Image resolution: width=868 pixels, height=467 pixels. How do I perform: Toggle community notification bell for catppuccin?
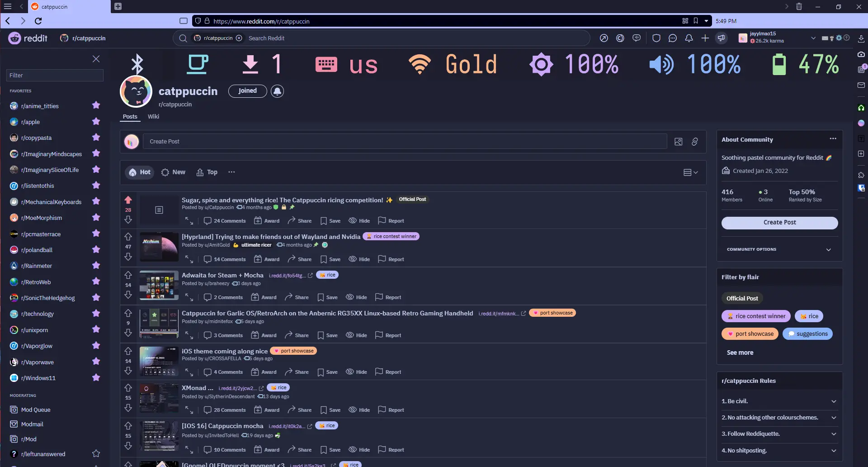(277, 91)
